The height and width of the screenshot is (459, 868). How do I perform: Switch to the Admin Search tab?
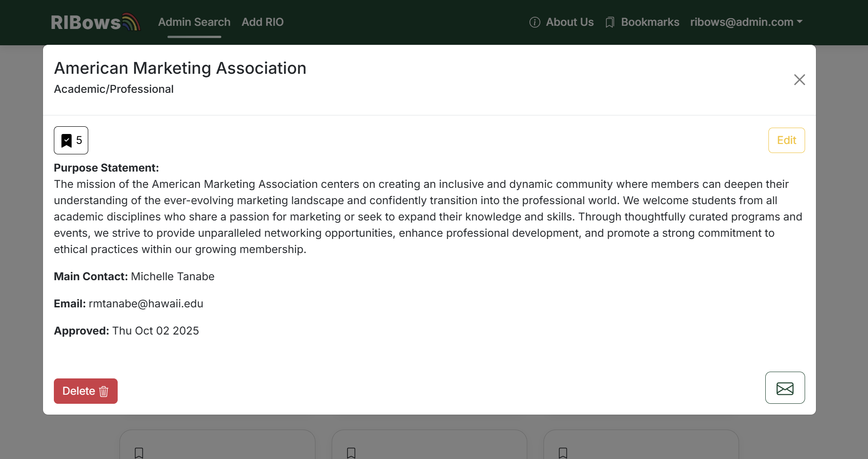(x=194, y=22)
